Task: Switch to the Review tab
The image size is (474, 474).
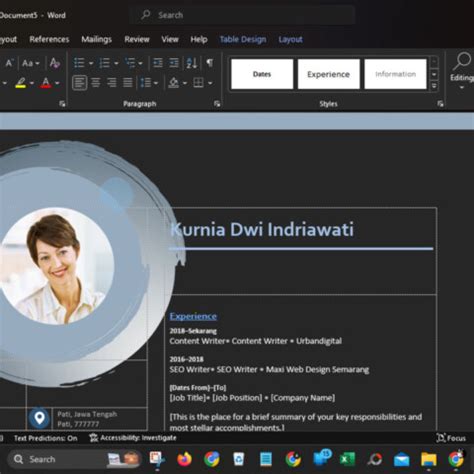Action: coord(137,39)
